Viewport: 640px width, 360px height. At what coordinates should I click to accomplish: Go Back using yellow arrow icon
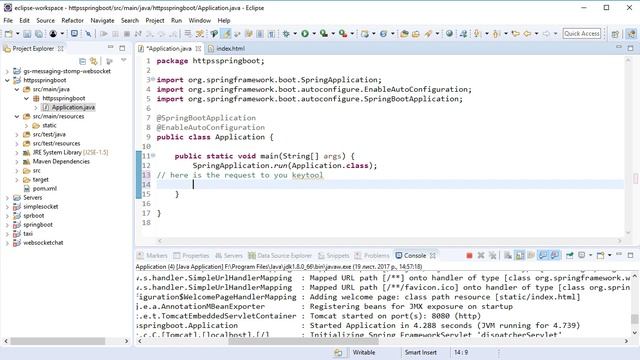tap(527, 34)
